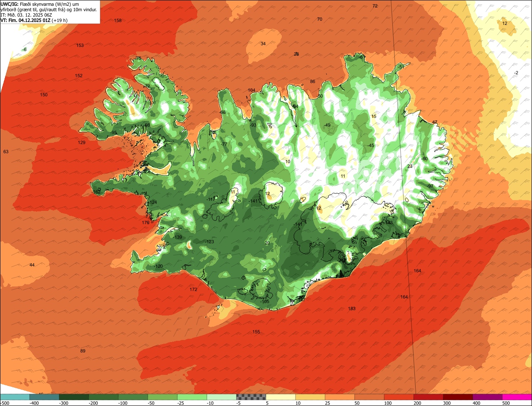Click the map value 89
Image resolution: width=532 pixels, height=406 pixels.
pos(83,351)
